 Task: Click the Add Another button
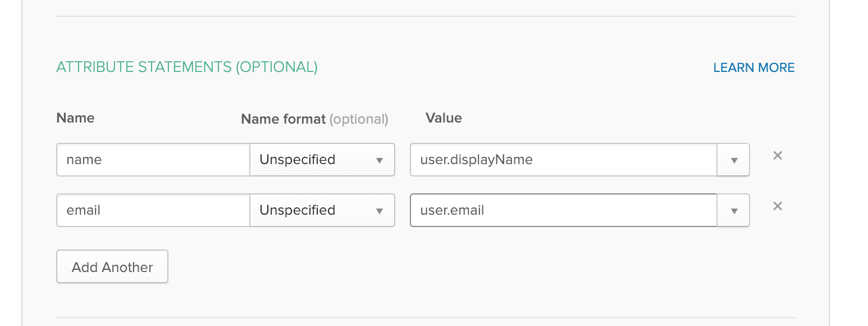[112, 267]
